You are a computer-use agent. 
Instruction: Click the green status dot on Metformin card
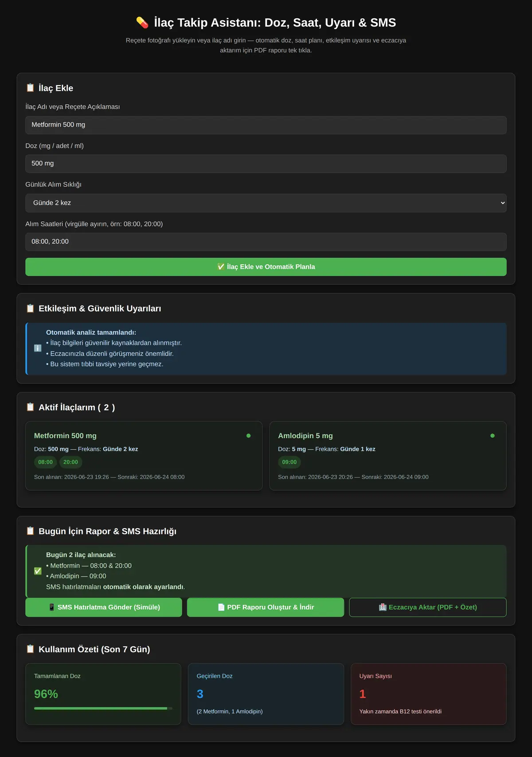point(248,435)
